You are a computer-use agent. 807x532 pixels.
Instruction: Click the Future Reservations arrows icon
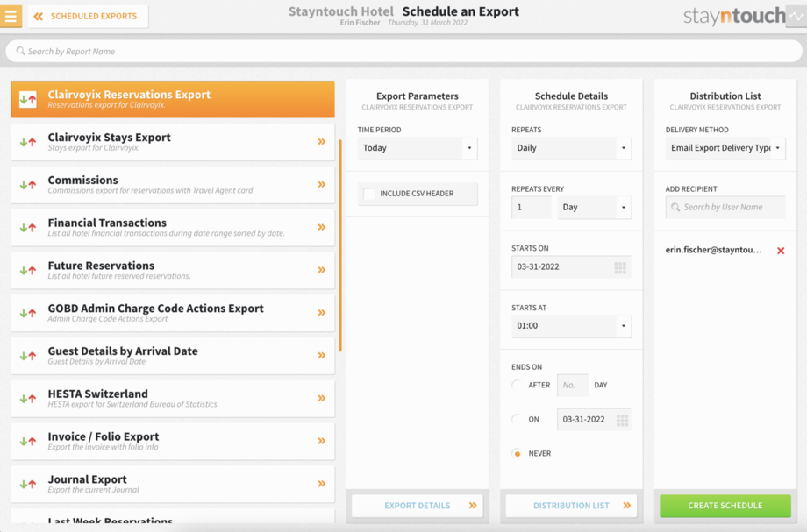tap(28, 270)
